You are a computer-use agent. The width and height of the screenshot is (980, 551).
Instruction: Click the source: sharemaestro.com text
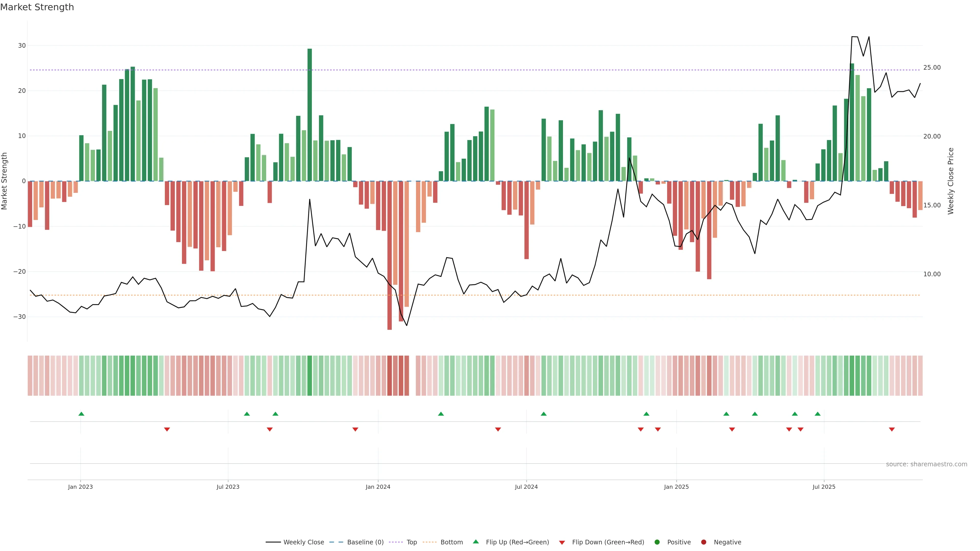tap(926, 464)
